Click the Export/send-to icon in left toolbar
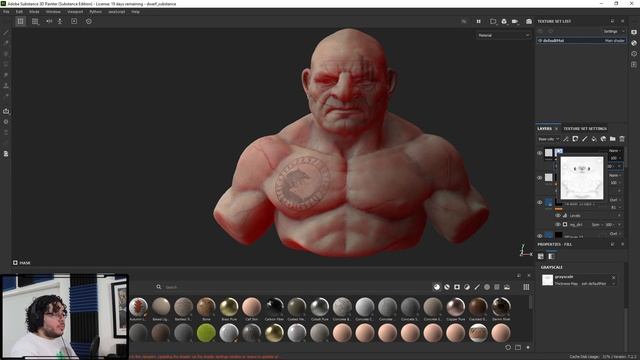The height and width of the screenshot is (360, 640). pos(6,111)
